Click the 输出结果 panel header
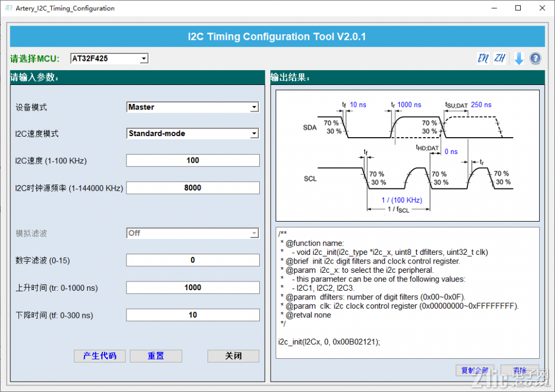The width and height of the screenshot is (555, 392). 407,77
